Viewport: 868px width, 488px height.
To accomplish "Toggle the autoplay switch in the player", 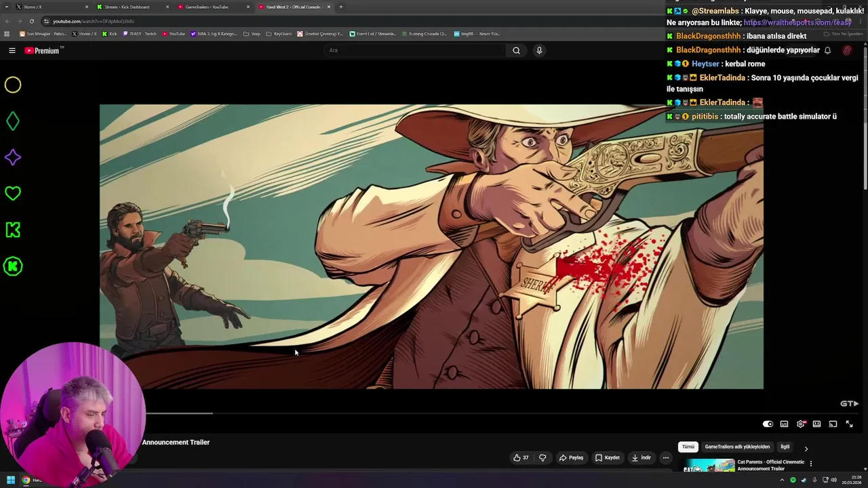I will (768, 424).
